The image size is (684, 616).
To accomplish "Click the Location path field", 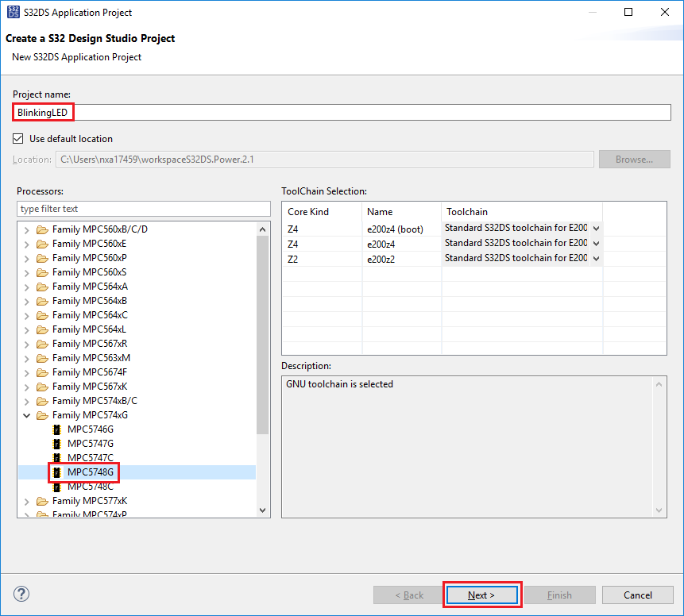I will pos(325,159).
